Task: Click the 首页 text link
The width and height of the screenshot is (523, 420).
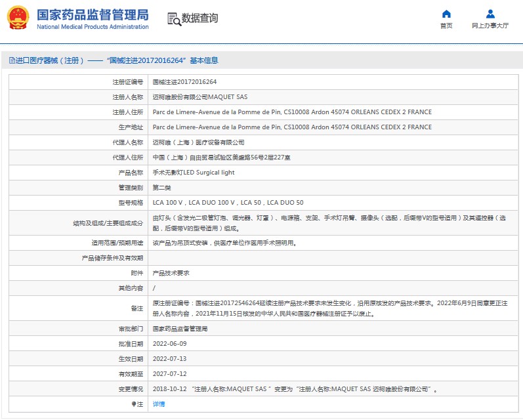Action: click(x=446, y=26)
